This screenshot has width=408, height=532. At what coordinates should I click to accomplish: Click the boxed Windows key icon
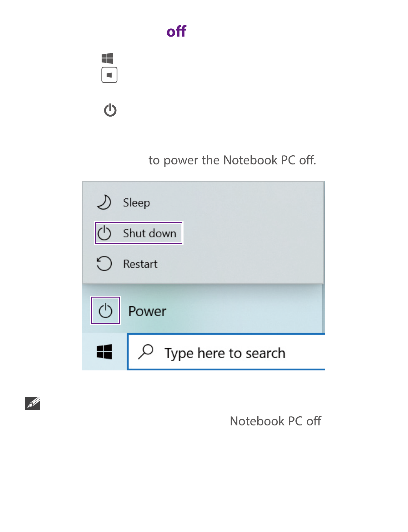point(109,75)
